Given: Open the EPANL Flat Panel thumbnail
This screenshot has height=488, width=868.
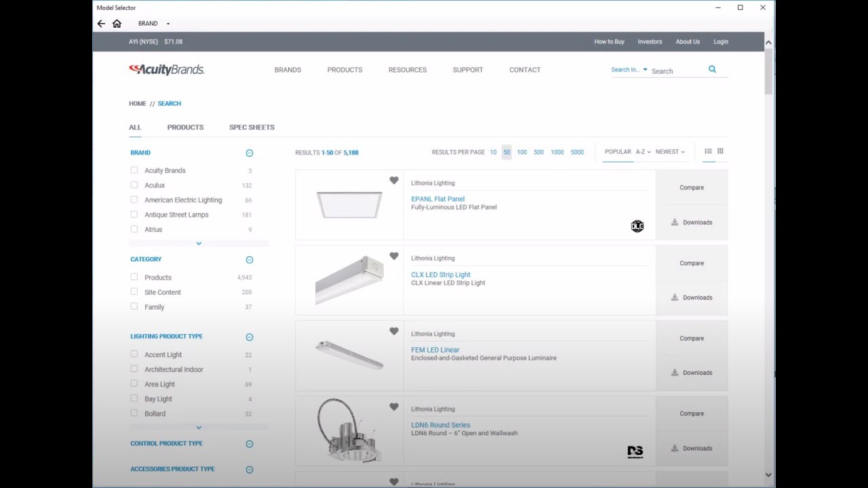Looking at the screenshot, I should (x=349, y=205).
